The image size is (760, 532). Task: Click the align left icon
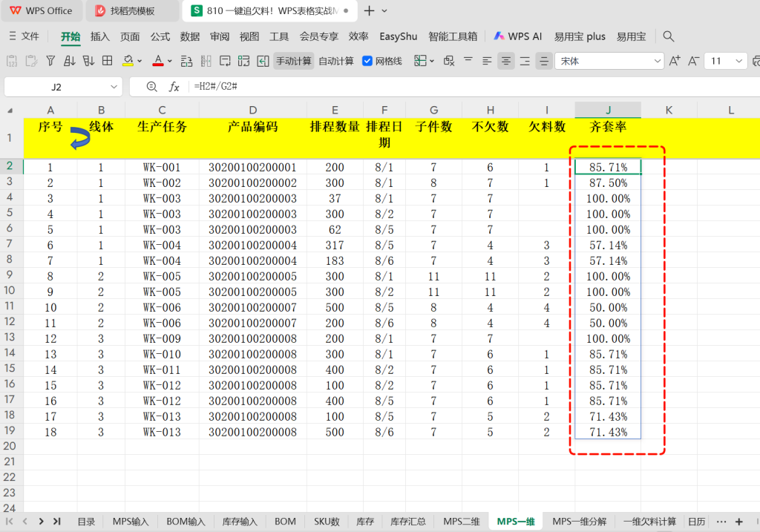[x=487, y=61]
